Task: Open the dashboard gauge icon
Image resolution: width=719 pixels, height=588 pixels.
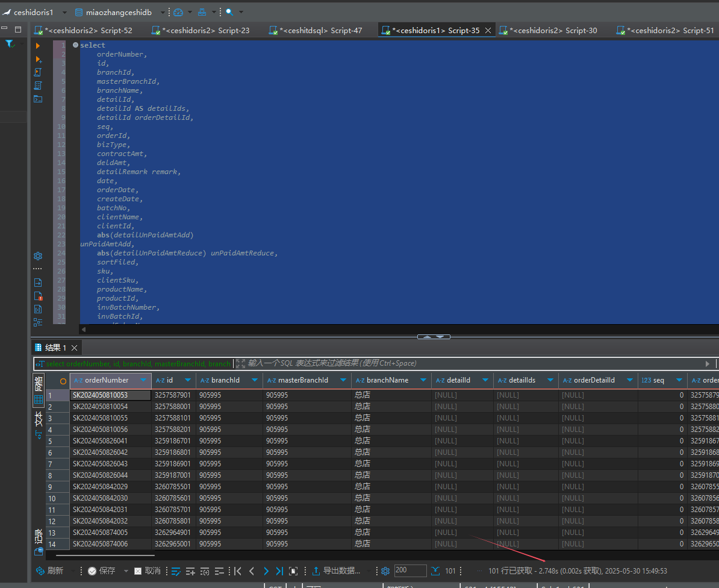Action: coord(178,13)
